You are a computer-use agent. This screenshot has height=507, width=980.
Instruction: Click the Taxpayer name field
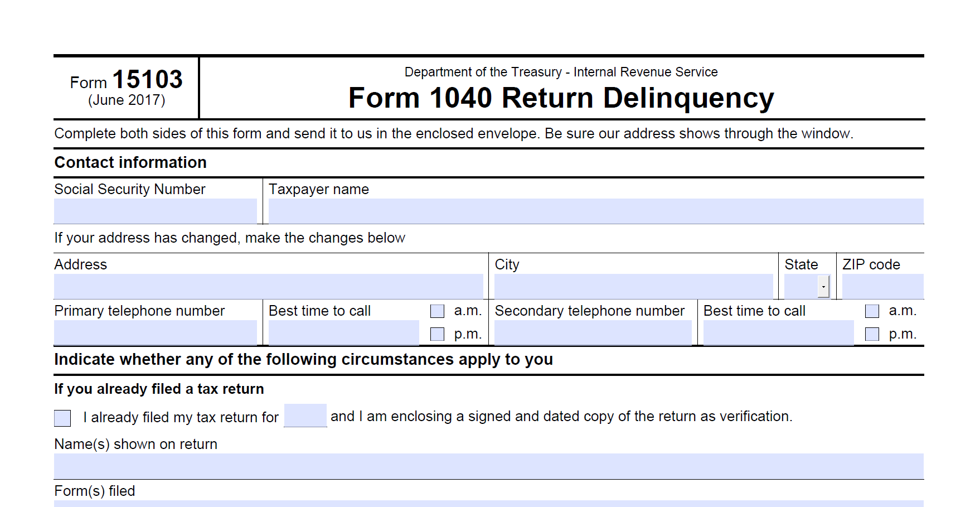595,211
